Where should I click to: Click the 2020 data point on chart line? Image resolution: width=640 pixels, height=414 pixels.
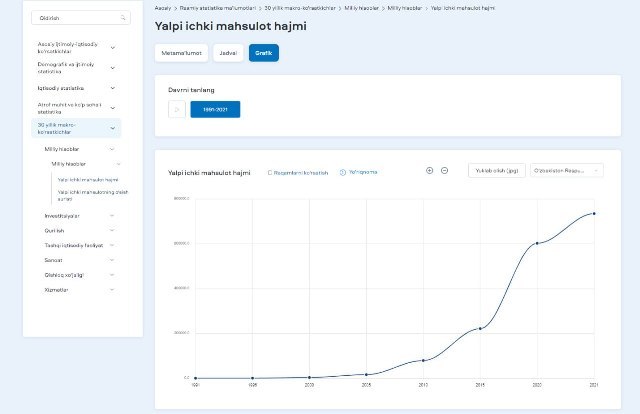537,243
